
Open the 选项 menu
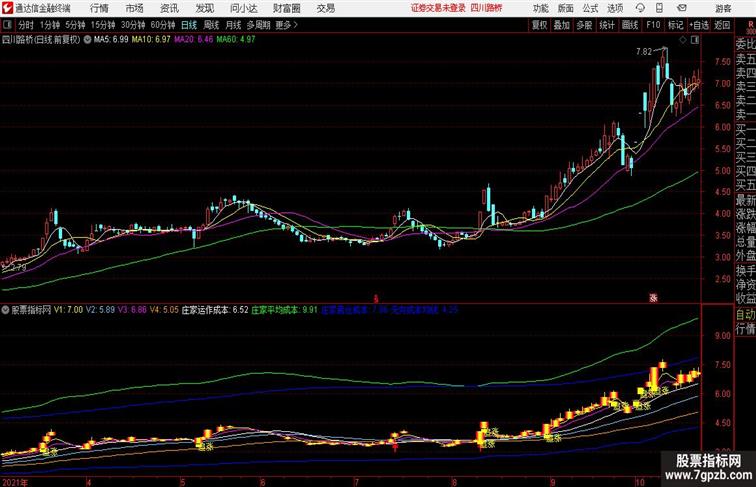[x=615, y=8]
